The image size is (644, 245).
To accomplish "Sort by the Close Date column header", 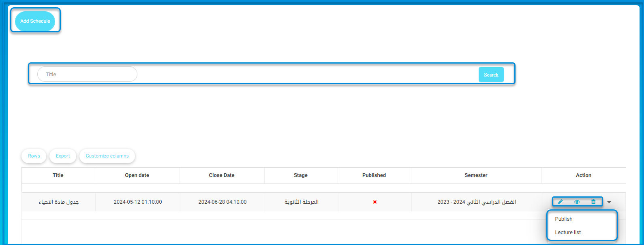I will (x=222, y=175).
